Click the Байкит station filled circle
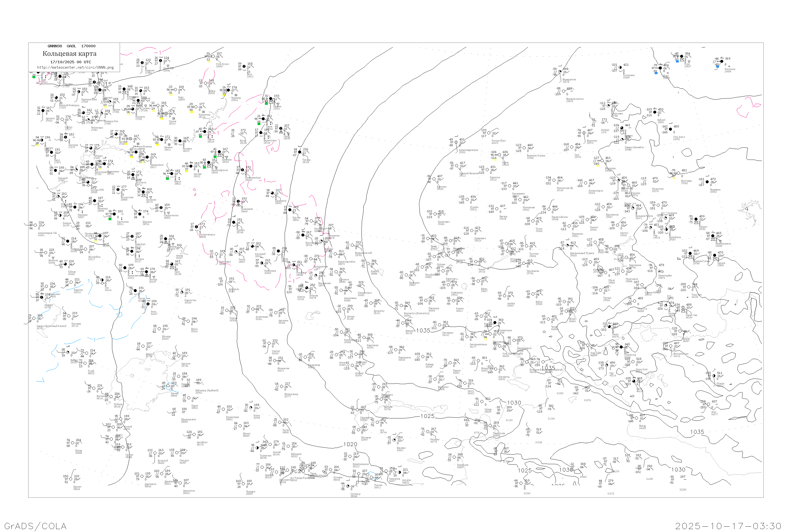Viewport: 798px width, 532px height. click(x=655, y=112)
